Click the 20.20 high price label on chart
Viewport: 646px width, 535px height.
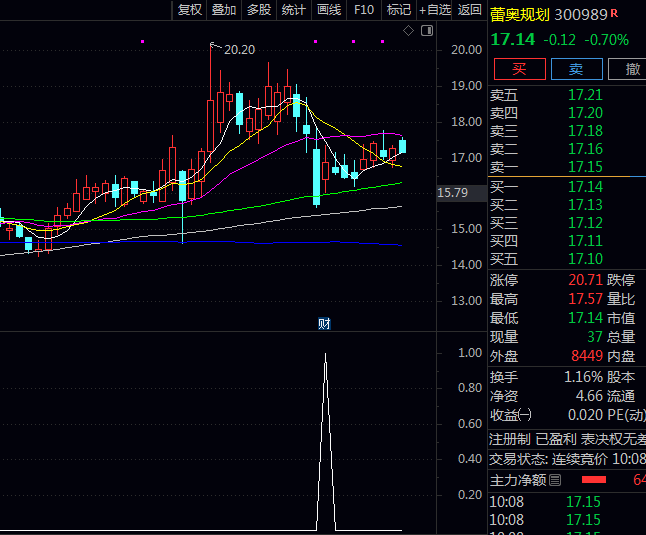(238, 49)
